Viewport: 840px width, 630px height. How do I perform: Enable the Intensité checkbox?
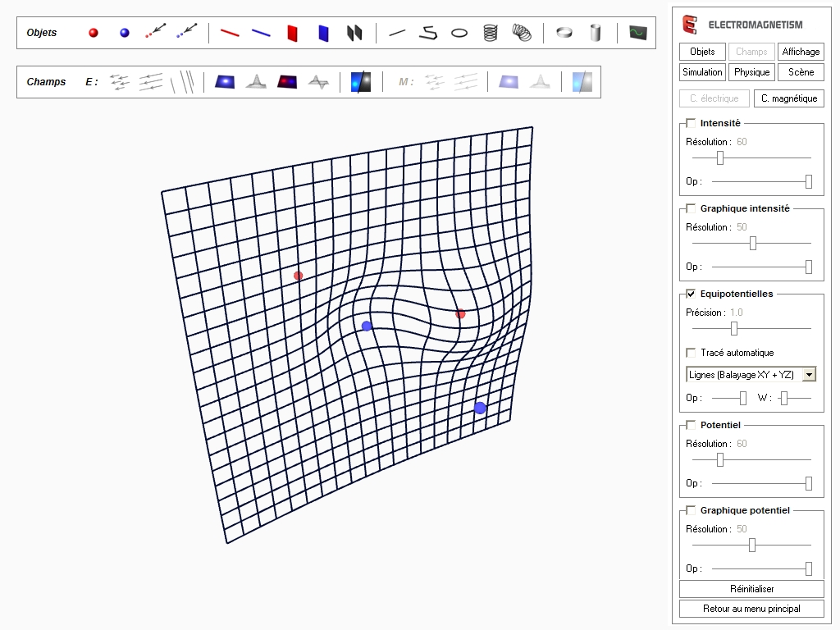click(x=691, y=123)
